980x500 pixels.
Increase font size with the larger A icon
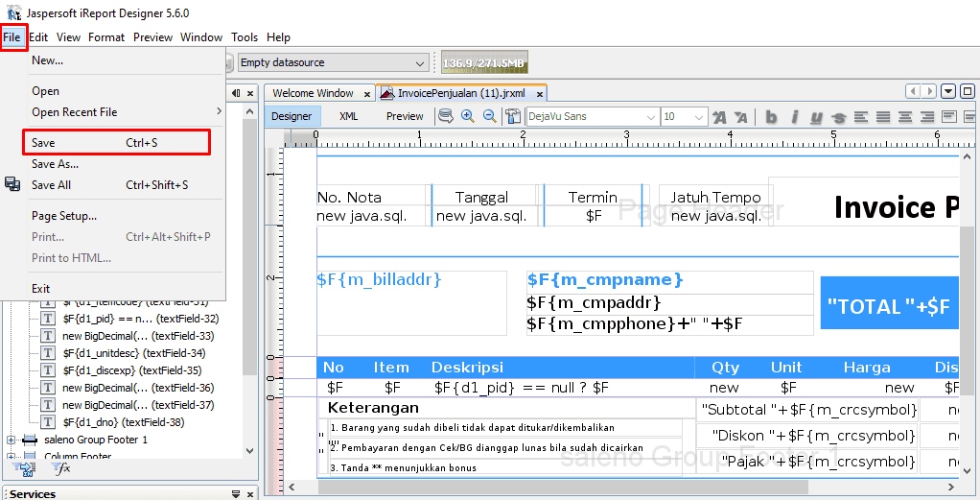pos(719,117)
